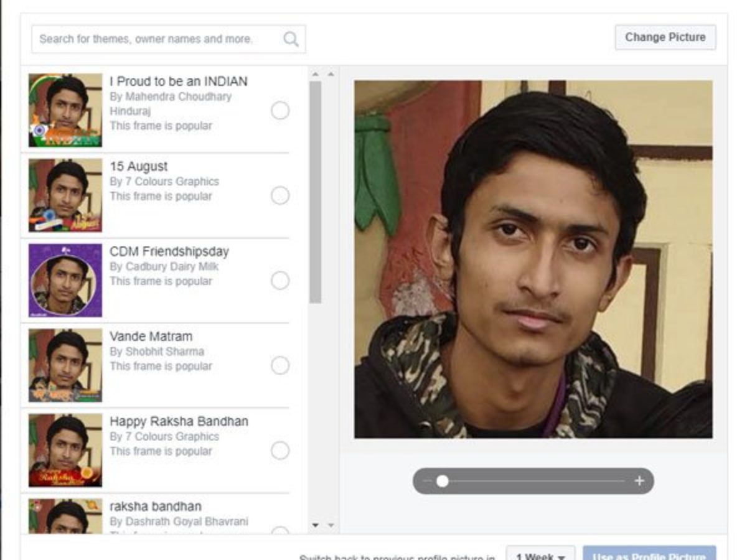Click the lowercase 'raksha bandhan' frame title
Image resolution: width=747 pixels, height=560 pixels.
pyautogui.click(x=156, y=506)
